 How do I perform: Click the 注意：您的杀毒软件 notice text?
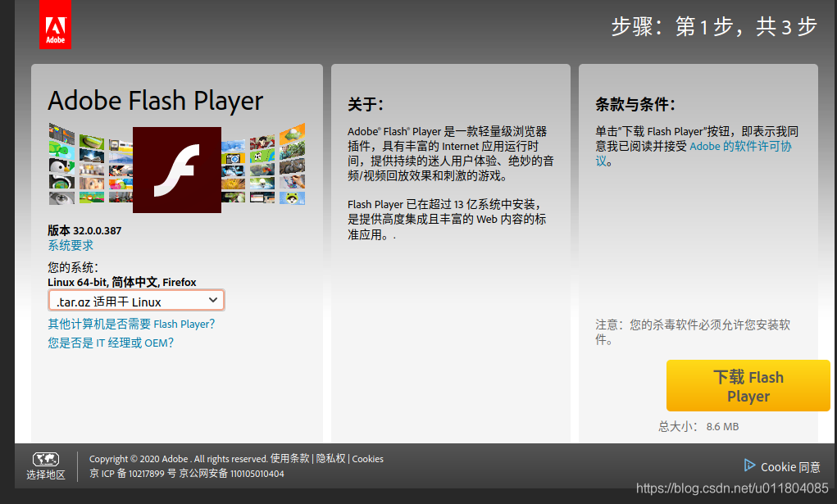[693, 332]
